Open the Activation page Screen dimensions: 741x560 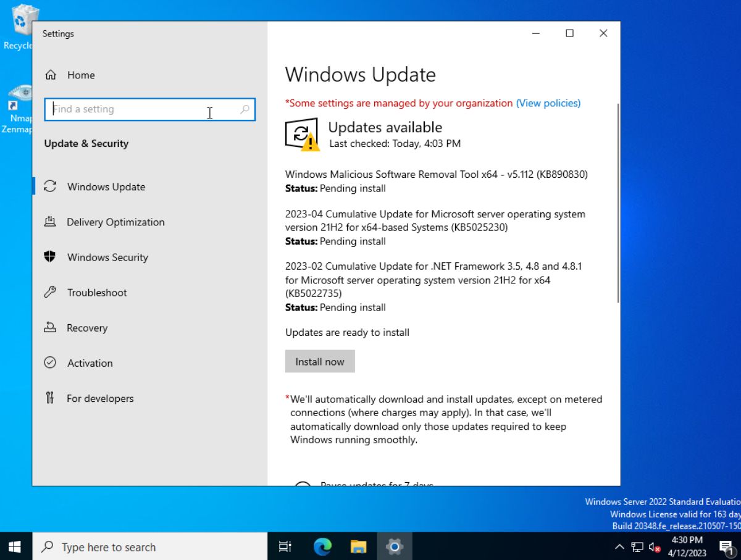(x=90, y=363)
